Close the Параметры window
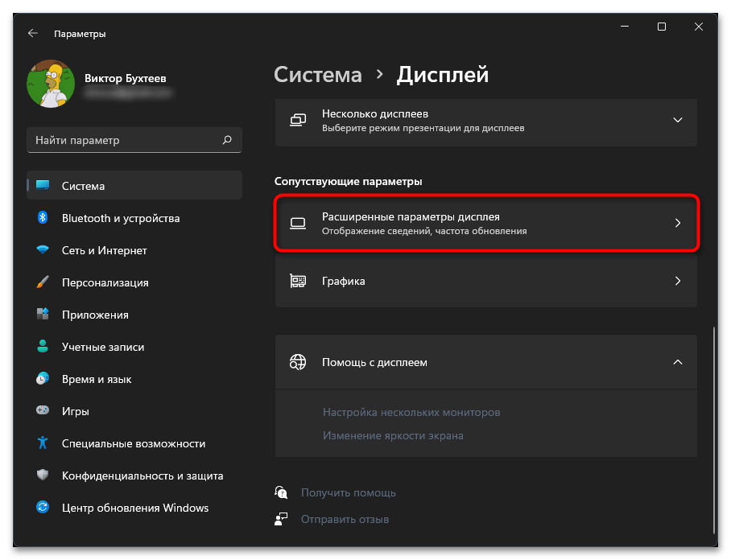 click(698, 27)
